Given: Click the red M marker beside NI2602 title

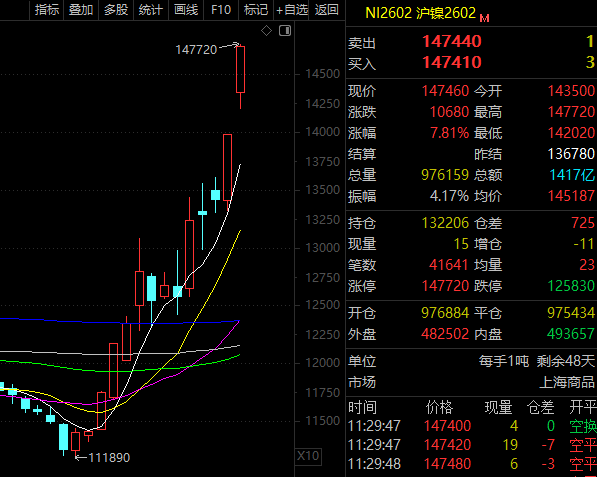Looking at the screenshot, I should pyautogui.click(x=484, y=18).
